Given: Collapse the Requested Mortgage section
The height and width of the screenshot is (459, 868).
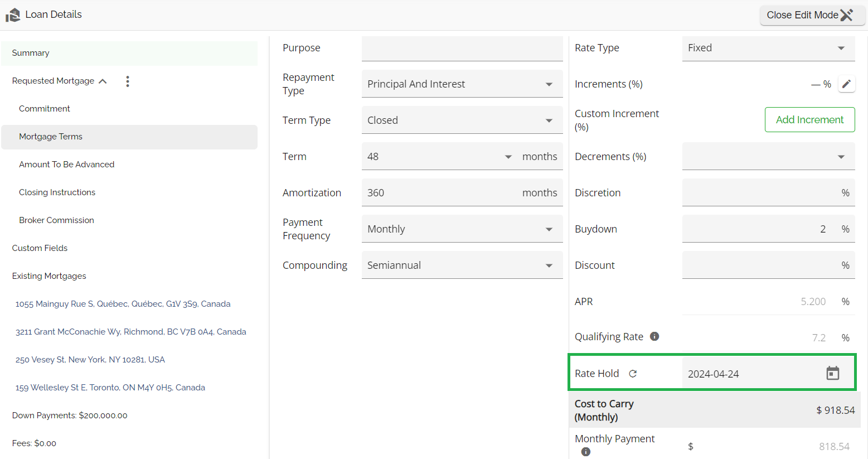Looking at the screenshot, I should click(x=103, y=81).
